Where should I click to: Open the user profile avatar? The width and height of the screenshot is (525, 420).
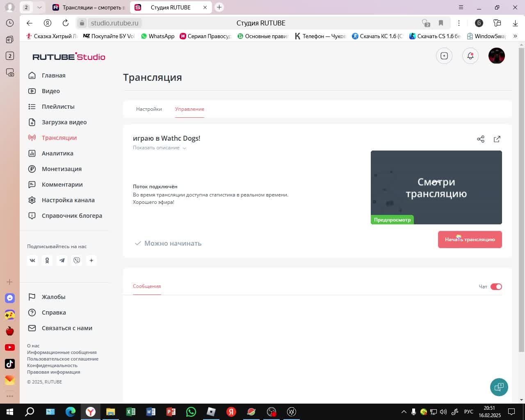(497, 56)
